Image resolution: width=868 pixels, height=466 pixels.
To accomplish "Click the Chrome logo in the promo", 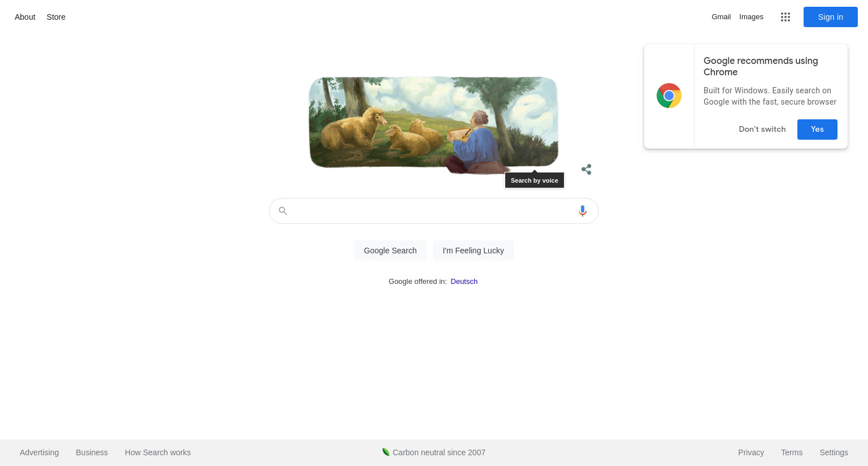I will (669, 96).
